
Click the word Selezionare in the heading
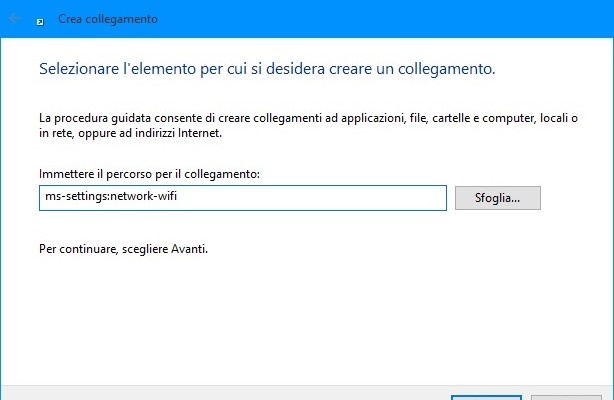(x=76, y=70)
